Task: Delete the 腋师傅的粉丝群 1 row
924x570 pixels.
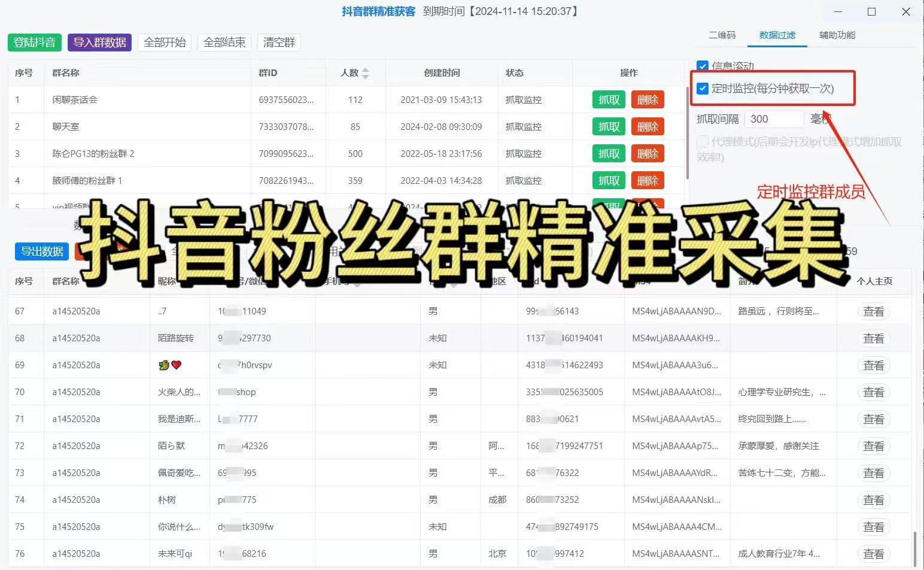Action: pyautogui.click(x=647, y=181)
